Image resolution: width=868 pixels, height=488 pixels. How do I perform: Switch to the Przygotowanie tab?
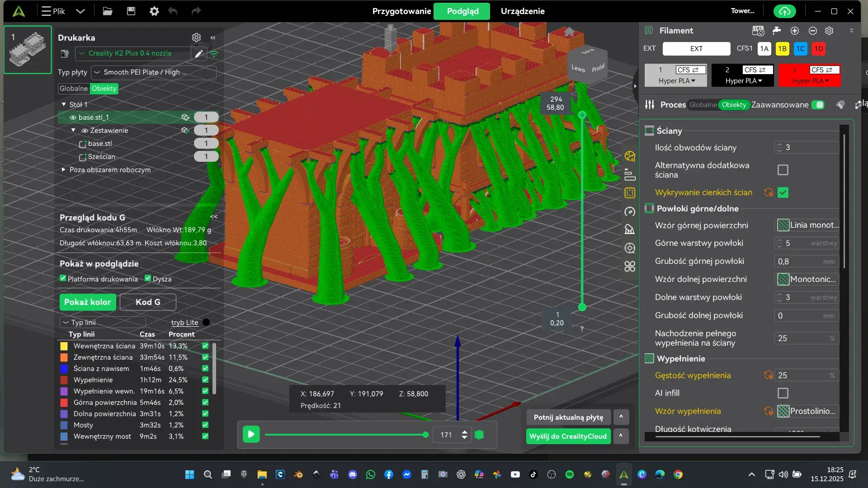401,11
